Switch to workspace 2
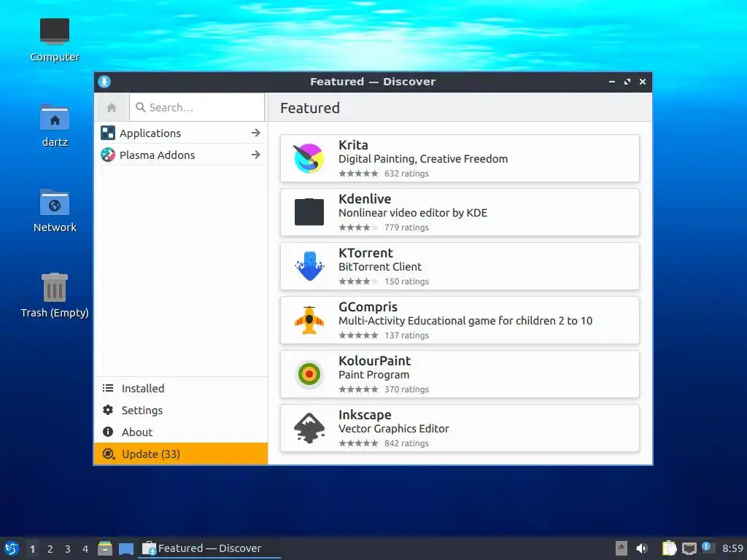 point(50,549)
